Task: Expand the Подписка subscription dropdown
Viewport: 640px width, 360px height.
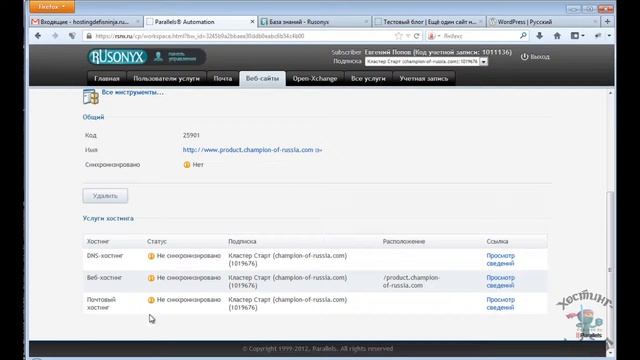Action: (484, 62)
